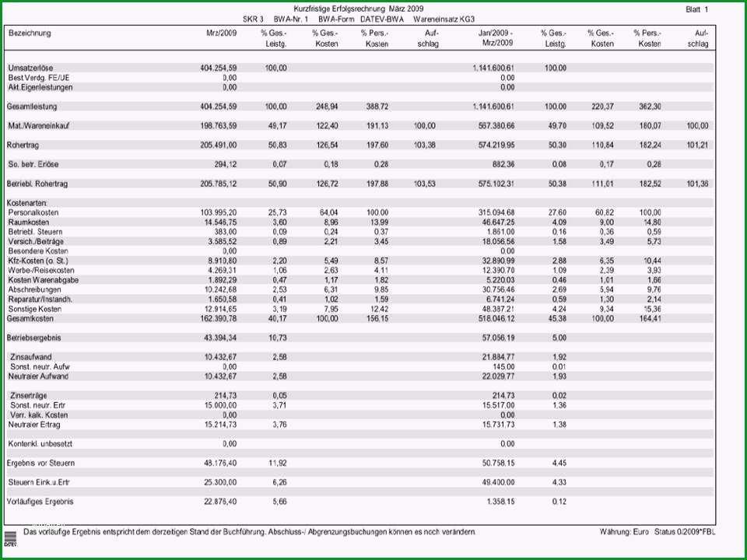The height and width of the screenshot is (560, 747).
Task: Click the DATEV logo icon at the bottom
Action: click(10, 538)
